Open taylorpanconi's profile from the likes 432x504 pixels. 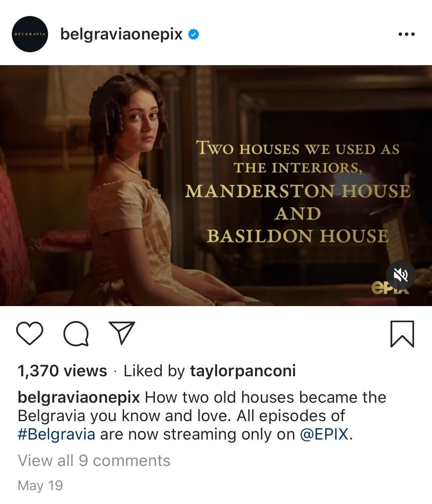point(243,371)
